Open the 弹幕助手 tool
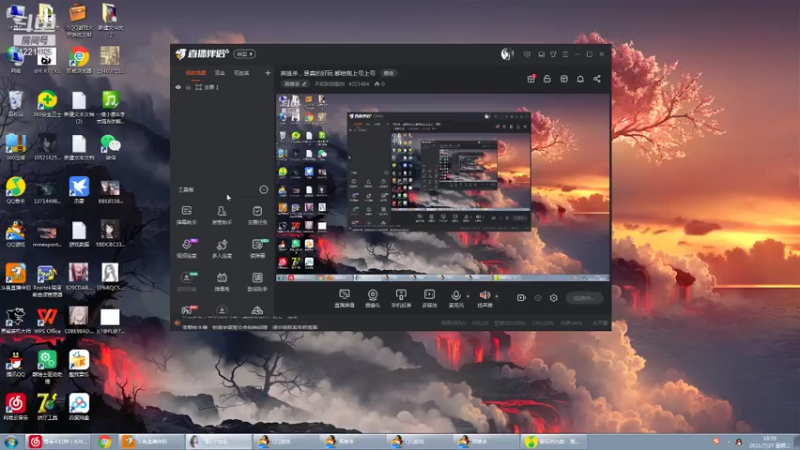Image resolution: width=800 pixels, height=450 pixels. tap(187, 215)
